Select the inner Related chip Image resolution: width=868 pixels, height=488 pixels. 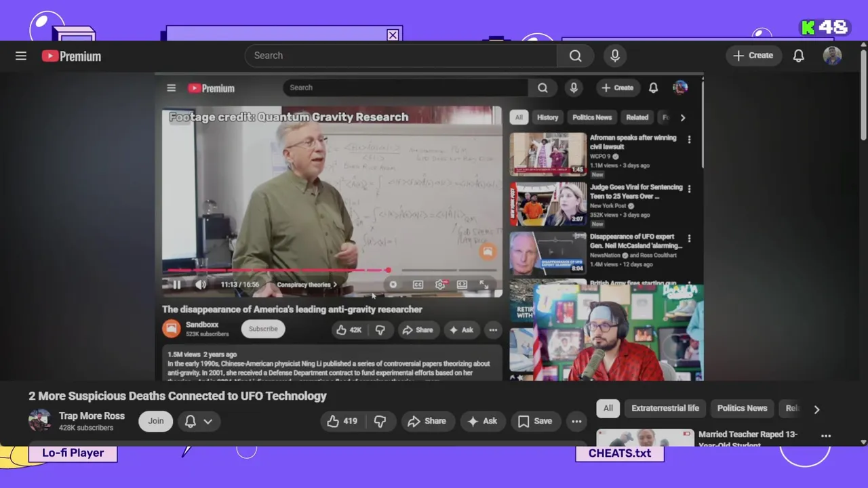[637, 117]
